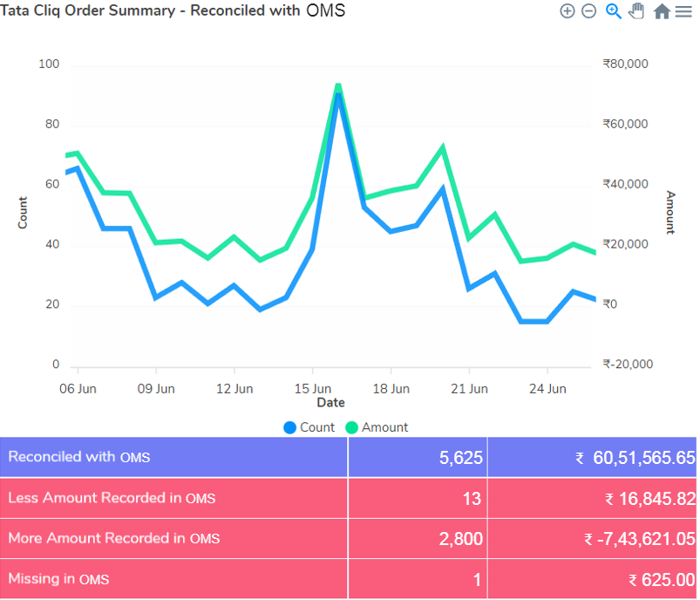The height and width of the screenshot is (600, 700).
Task: Click the Date axis title
Action: tap(330, 403)
